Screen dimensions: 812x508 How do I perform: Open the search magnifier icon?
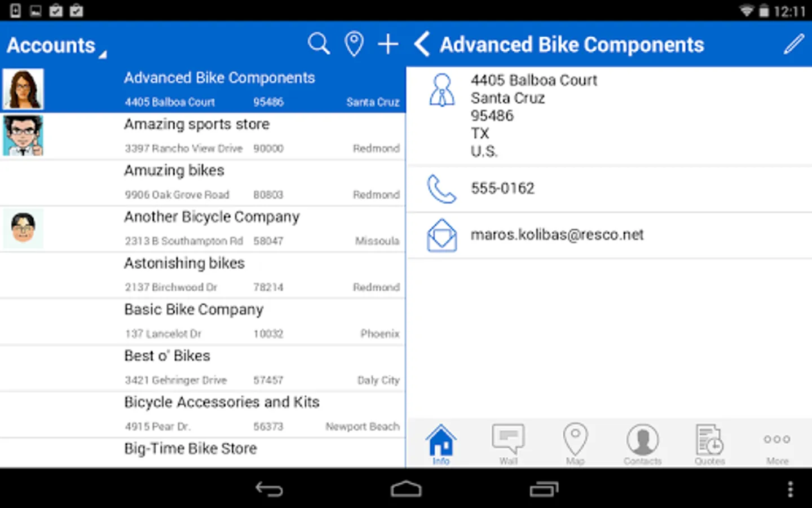click(319, 43)
